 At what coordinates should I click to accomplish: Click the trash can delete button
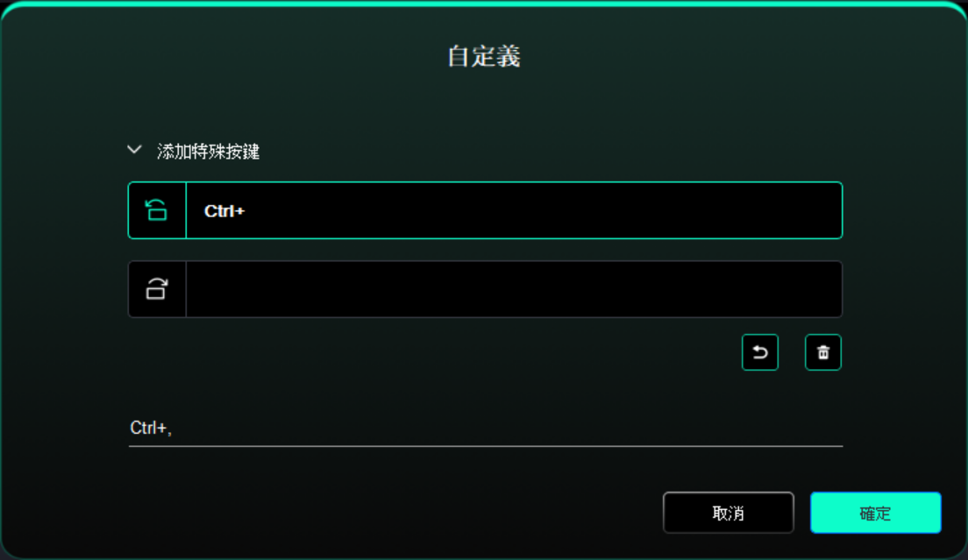point(823,352)
